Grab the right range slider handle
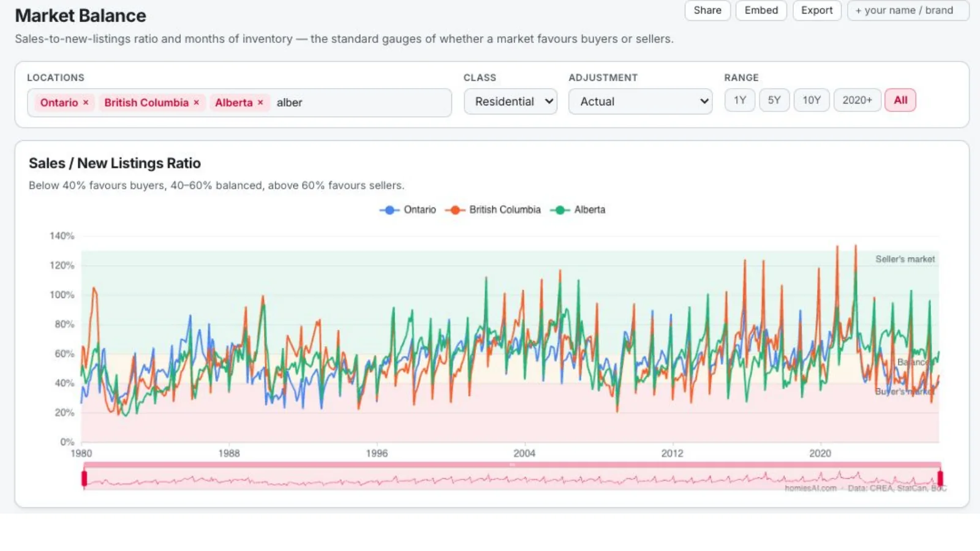This screenshot has height=551, width=980. [x=940, y=478]
